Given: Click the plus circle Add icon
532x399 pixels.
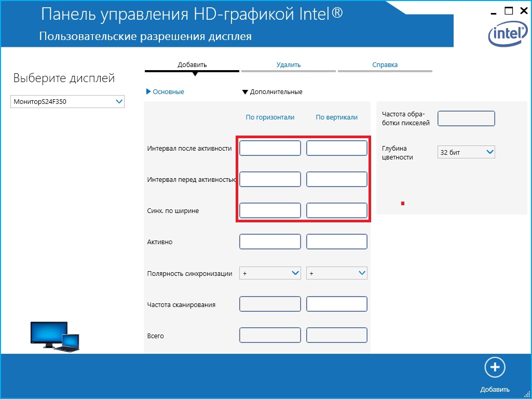Looking at the screenshot, I should pyautogui.click(x=495, y=367).
